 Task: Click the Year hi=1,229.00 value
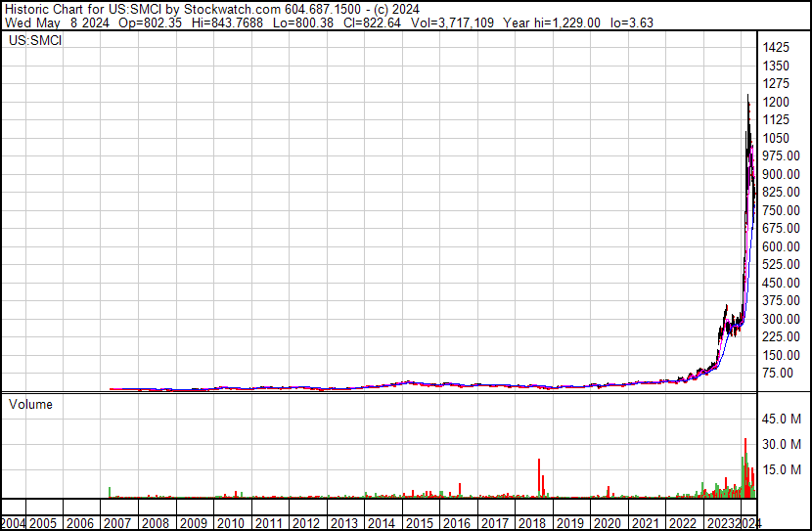[552, 22]
